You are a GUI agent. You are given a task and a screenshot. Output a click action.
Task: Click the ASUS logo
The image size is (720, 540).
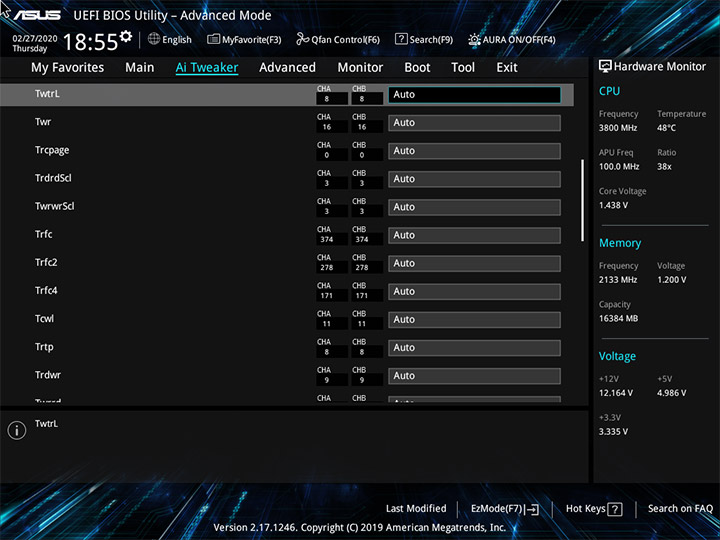pyautogui.click(x=37, y=15)
